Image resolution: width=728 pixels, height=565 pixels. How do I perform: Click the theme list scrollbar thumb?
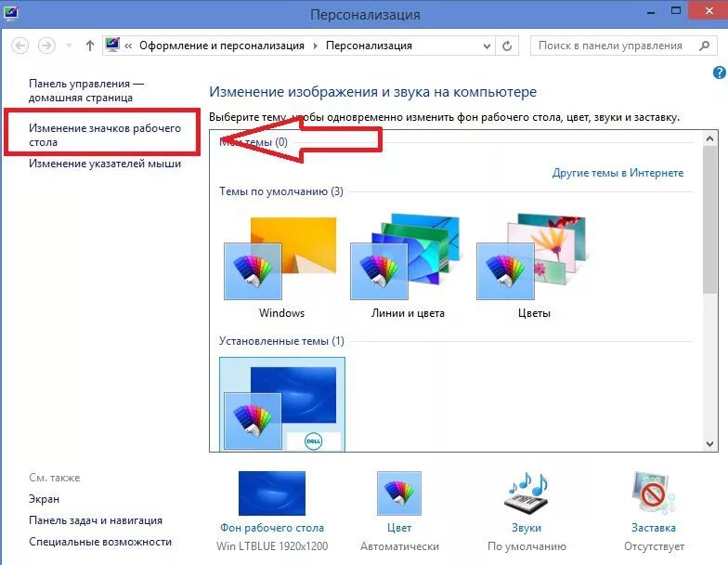tap(709, 219)
